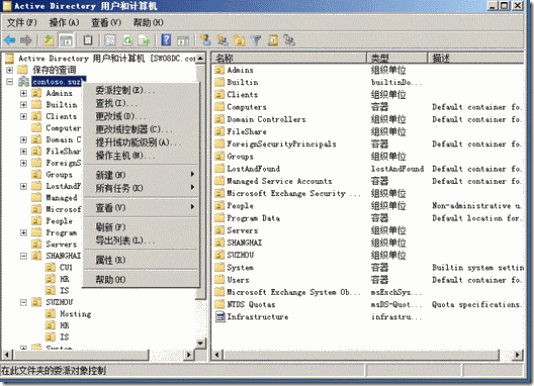The height and width of the screenshot is (386, 534).
Task: Click the Infrastructure object icon in list
Action: click(220, 317)
